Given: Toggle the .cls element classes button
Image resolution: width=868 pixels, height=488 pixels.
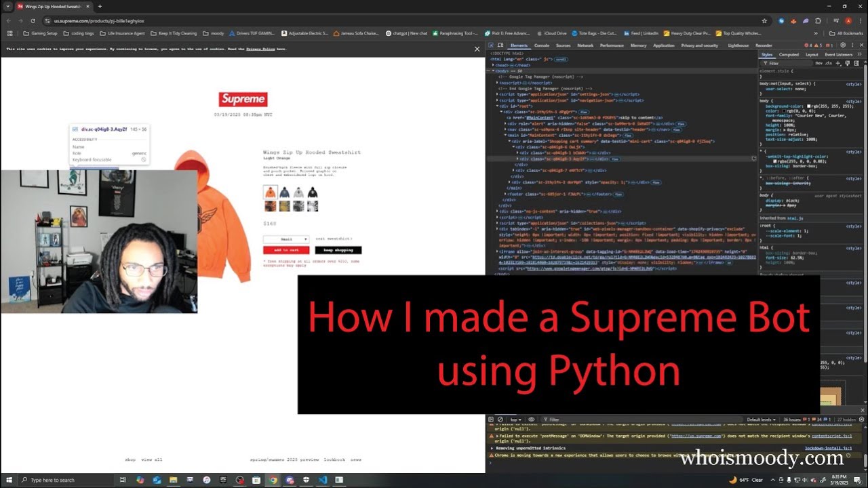Looking at the screenshot, I should [828, 63].
